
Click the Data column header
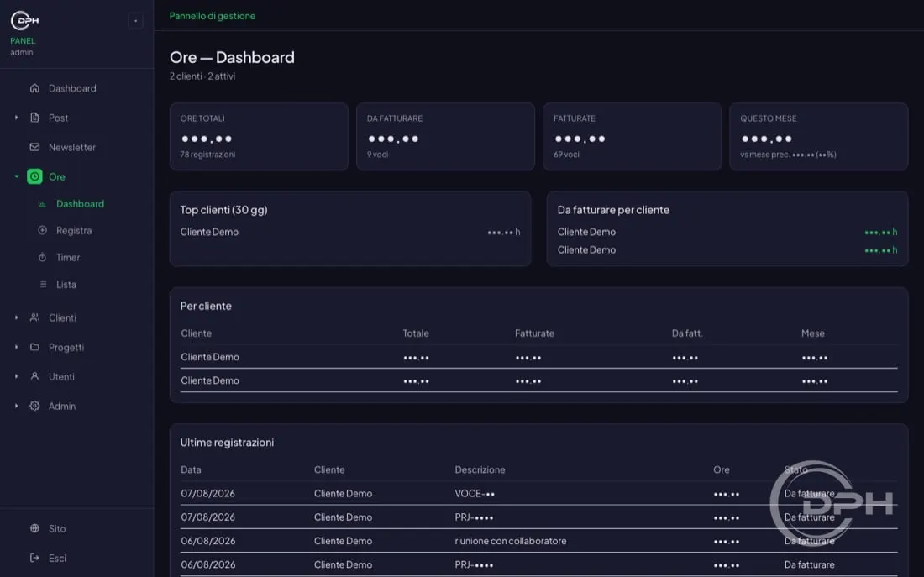tap(191, 469)
